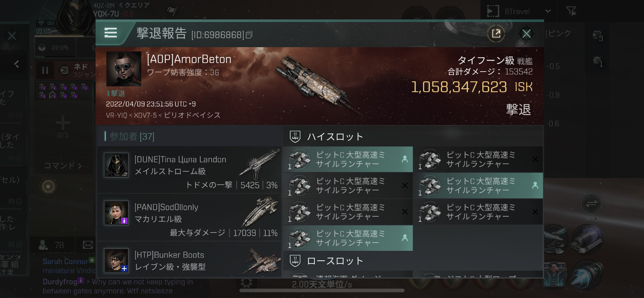Image resolution: width=644 pixels, height=298 pixels.
Task: Open the mail envelope icon
Action: point(88,245)
